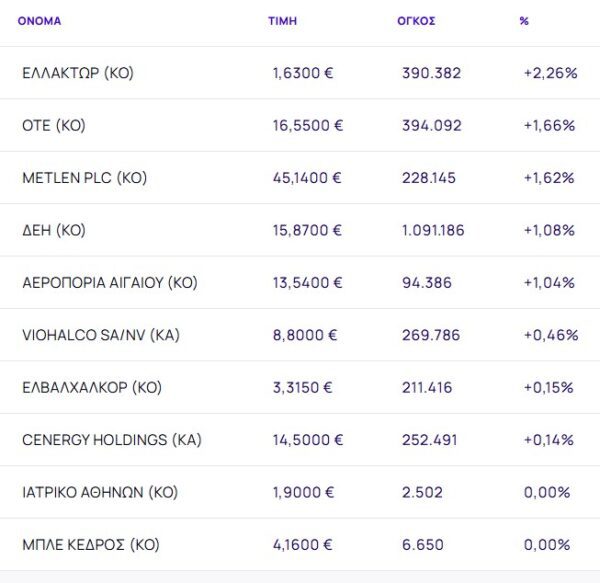This screenshot has height=583, width=600.
Task: Open METLEN PLC (ΚΟ) details
Action: point(84,178)
